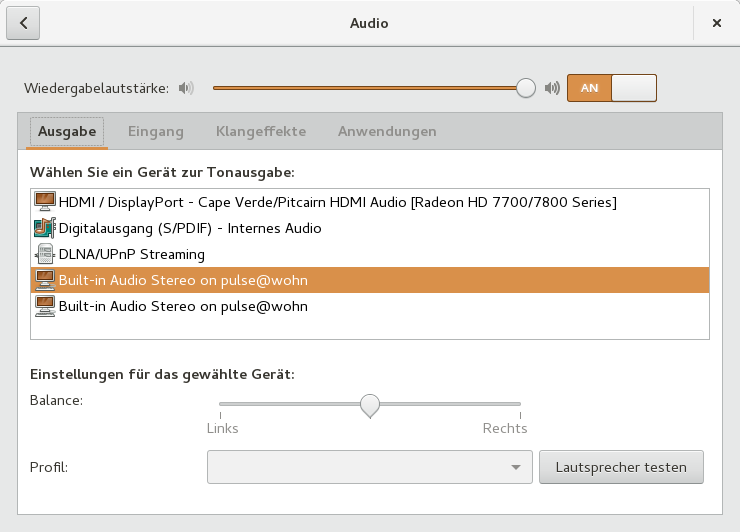740x532 pixels.
Task: Select Digitalausgang (S/PDIF) - Internes Audio
Action: 370,228
